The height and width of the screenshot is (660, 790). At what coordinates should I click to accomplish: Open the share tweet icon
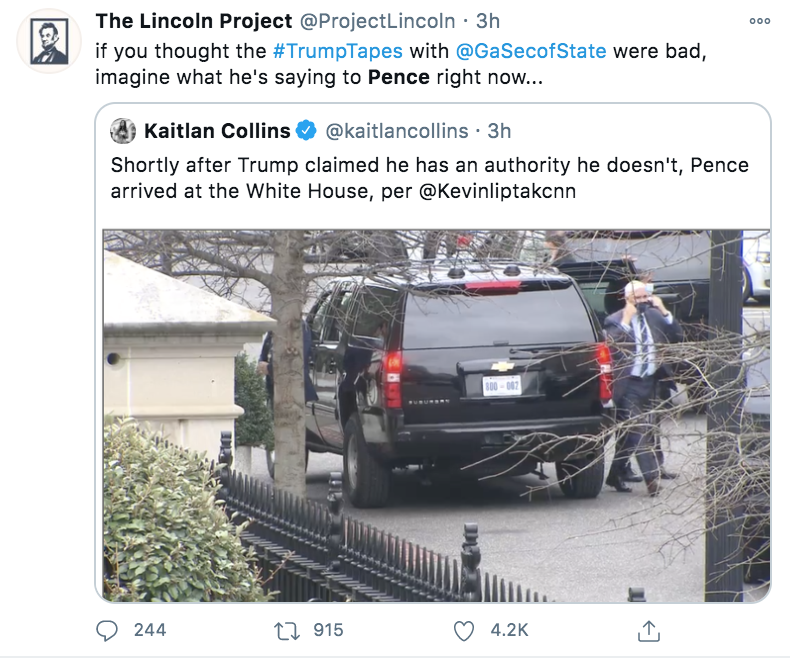649,630
